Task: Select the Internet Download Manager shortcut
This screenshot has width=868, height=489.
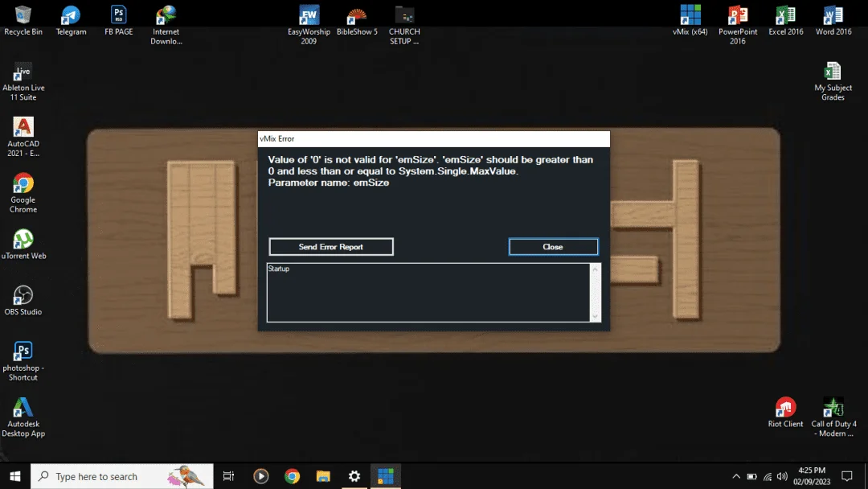Action: pyautogui.click(x=166, y=25)
